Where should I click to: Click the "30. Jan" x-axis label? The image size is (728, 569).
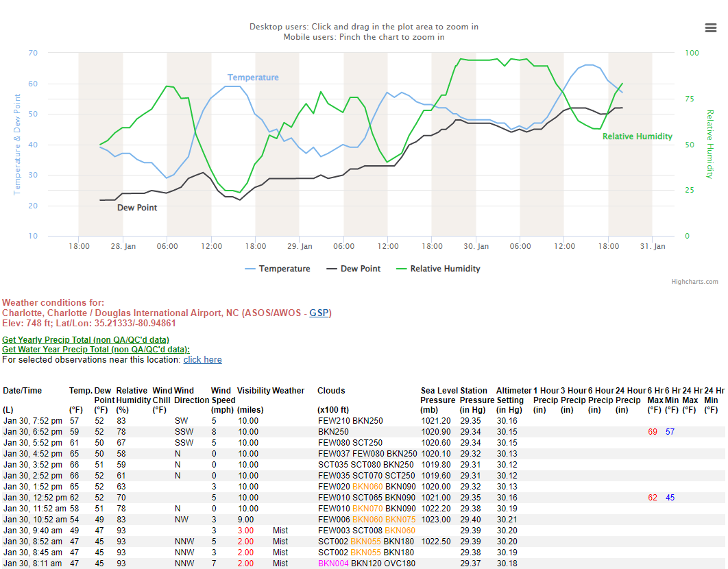point(476,245)
